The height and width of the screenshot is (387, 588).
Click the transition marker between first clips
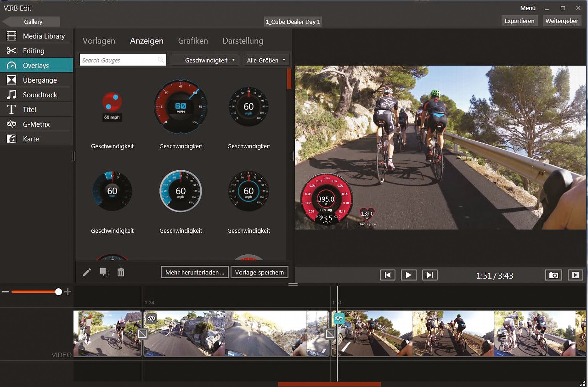point(142,334)
